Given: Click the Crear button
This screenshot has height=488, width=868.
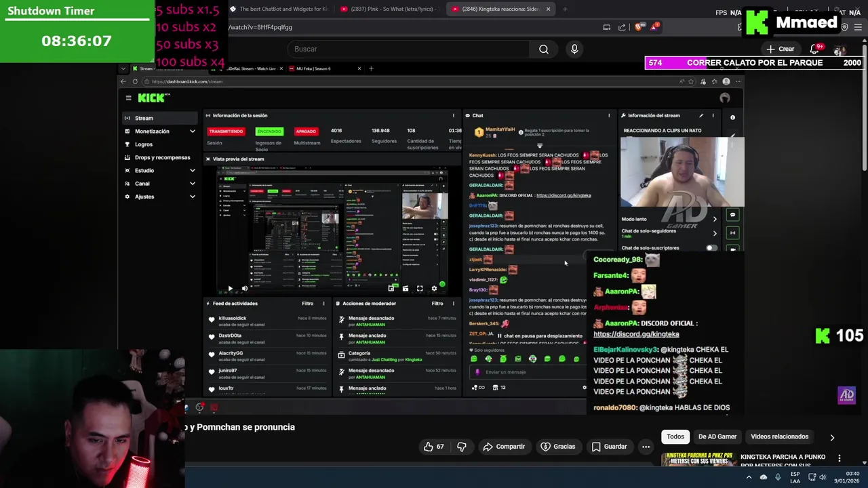Looking at the screenshot, I should pos(781,49).
